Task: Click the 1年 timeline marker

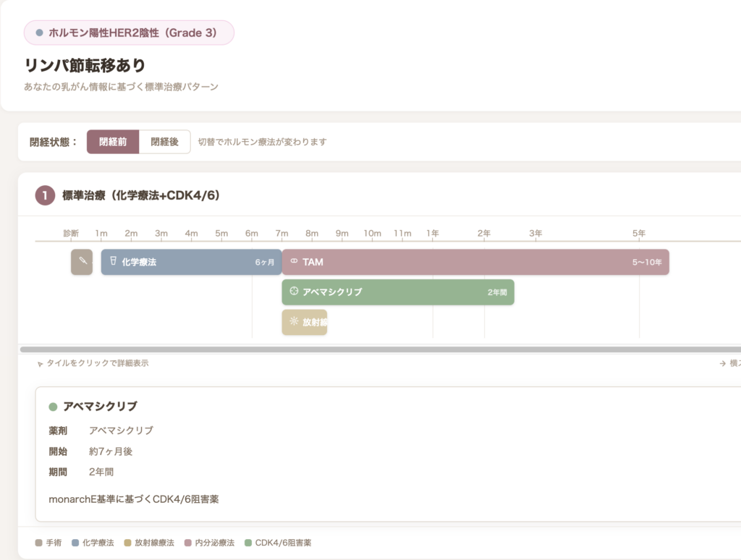Action: (x=433, y=233)
